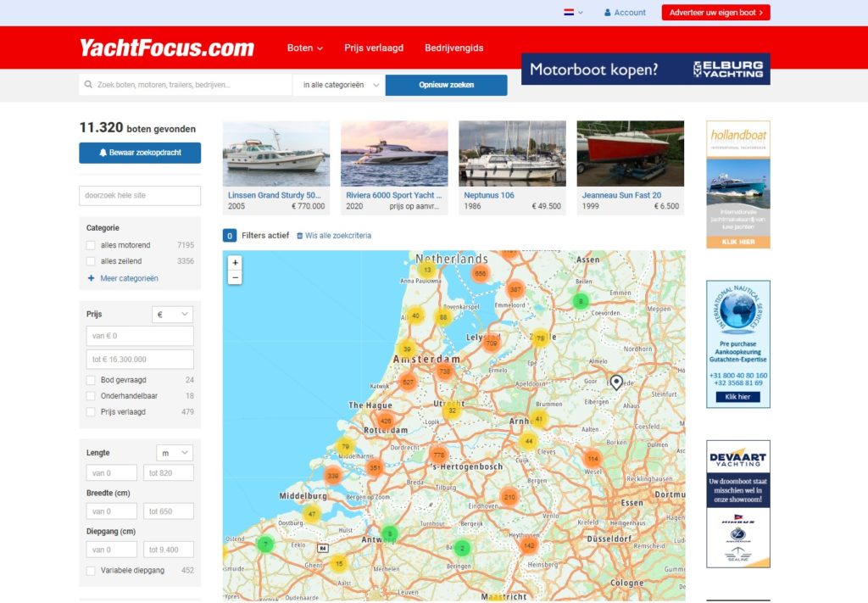Open the Boten menu in header
This screenshot has height=603, width=868.
[304, 48]
